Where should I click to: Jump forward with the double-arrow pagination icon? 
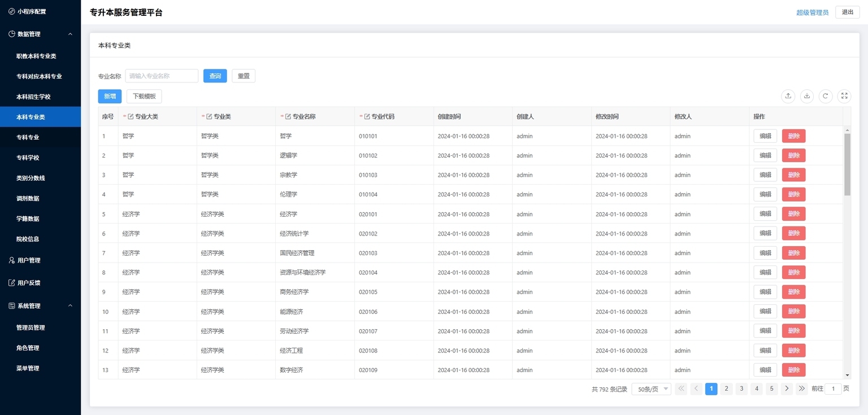[x=801, y=388]
